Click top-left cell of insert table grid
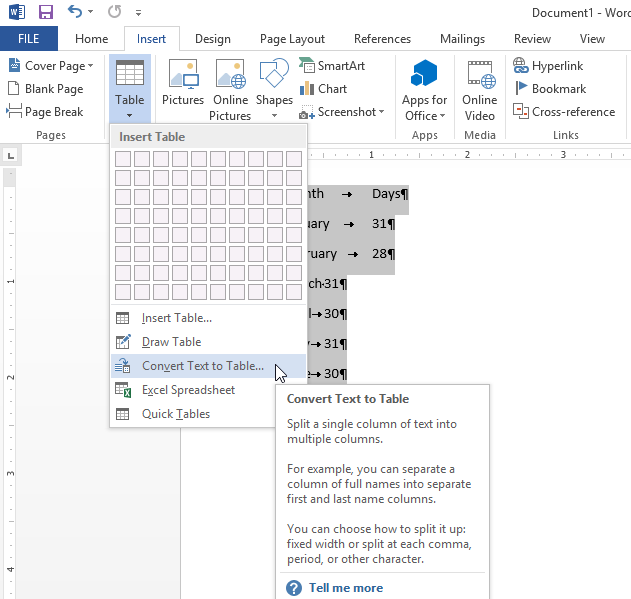This screenshot has height=599, width=631. (123, 159)
